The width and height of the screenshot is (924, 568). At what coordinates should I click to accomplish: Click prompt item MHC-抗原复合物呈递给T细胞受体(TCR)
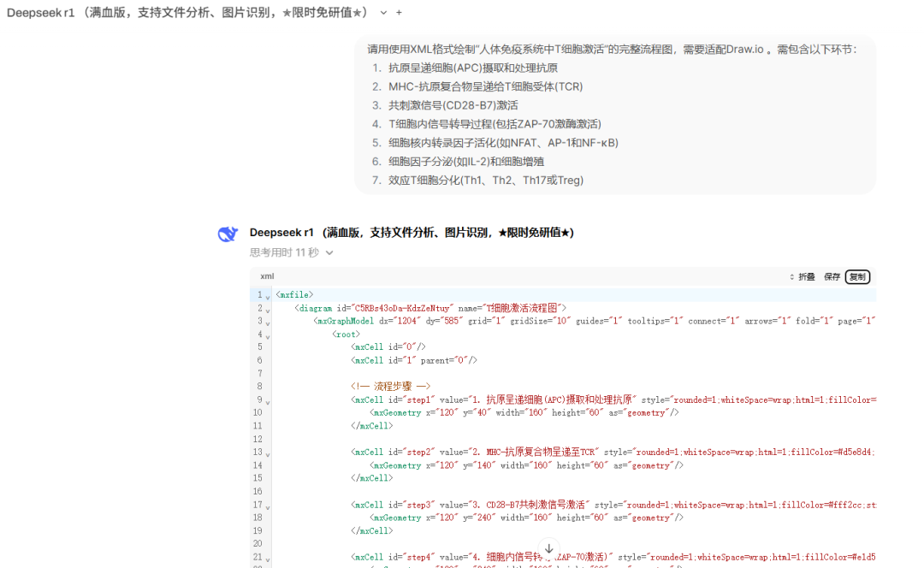coord(486,86)
